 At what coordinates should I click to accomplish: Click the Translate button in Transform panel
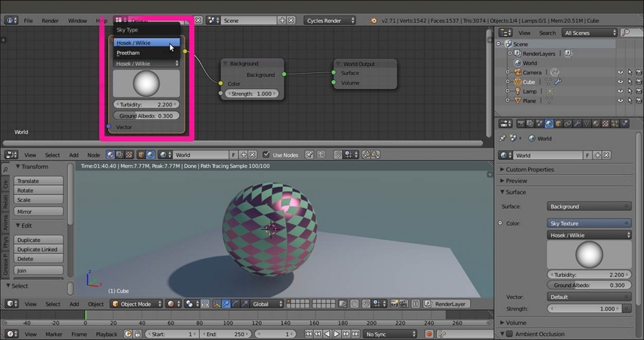point(39,181)
